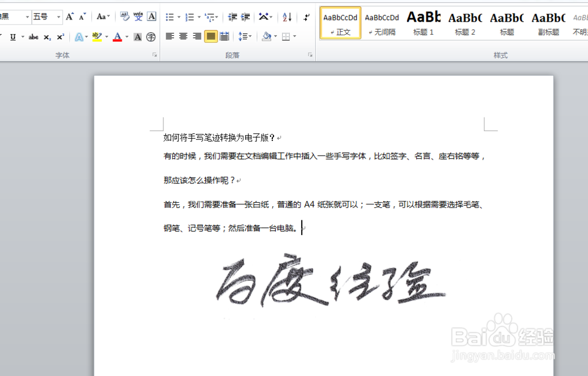588x376 pixels.
Task: Center align text
Action: pos(183,36)
